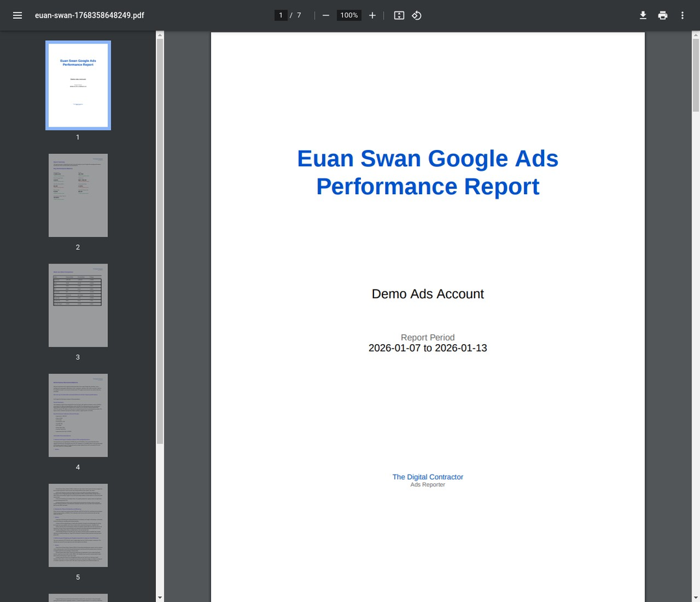700x602 pixels.
Task: Select the page 1 thumbnail
Action: pos(78,85)
